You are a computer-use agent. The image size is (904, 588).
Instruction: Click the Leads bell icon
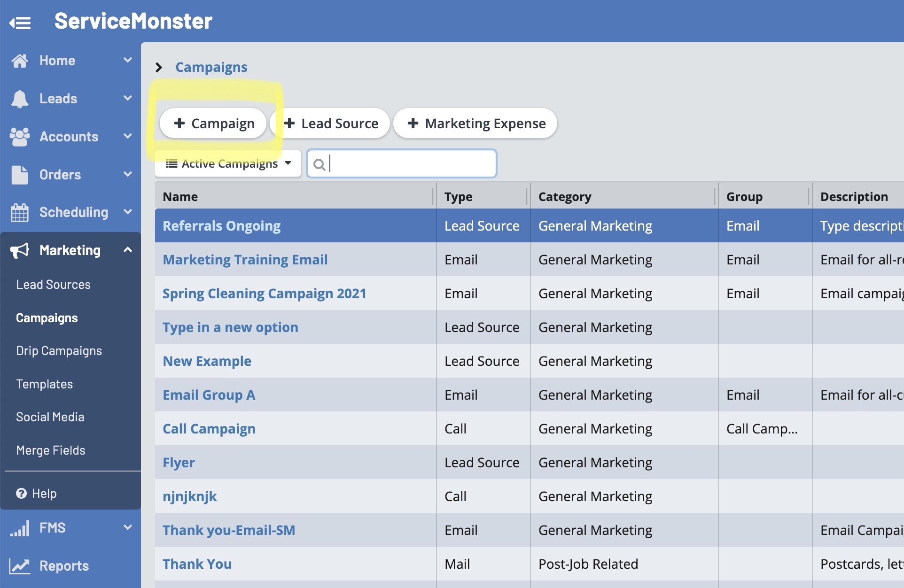tap(20, 99)
